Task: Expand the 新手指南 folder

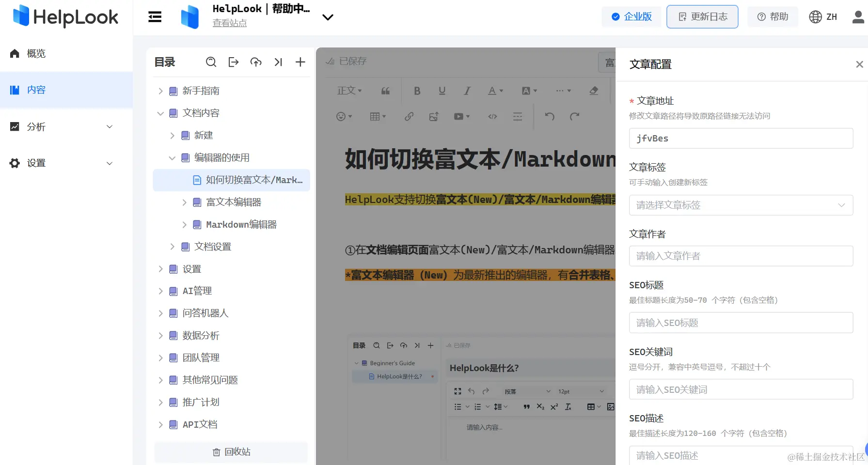Action: pos(160,91)
